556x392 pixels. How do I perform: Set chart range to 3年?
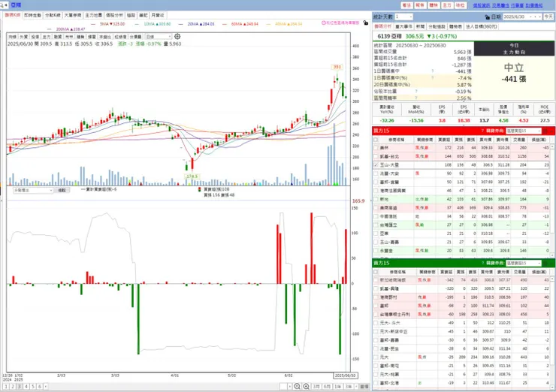coord(349,386)
